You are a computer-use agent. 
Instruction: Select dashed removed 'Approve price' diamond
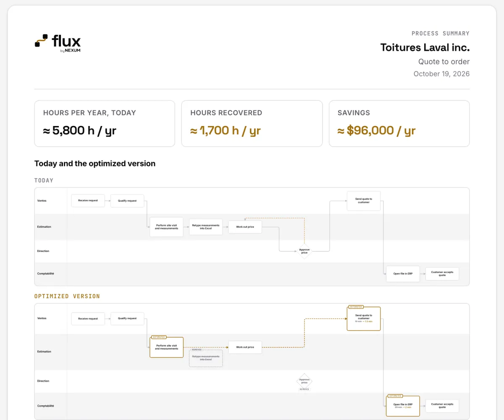(304, 381)
